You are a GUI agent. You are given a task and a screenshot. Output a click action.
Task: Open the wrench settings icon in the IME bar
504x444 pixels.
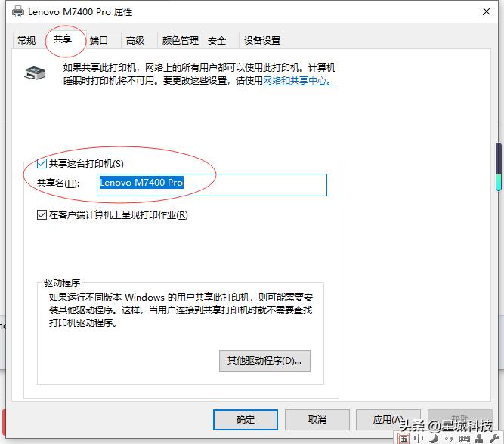[494, 439]
